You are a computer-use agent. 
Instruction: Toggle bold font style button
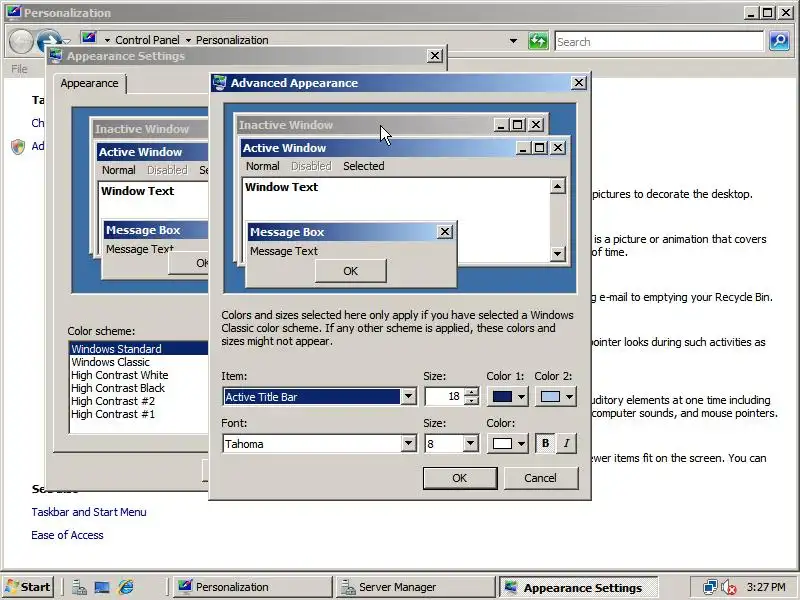click(x=545, y=443)
